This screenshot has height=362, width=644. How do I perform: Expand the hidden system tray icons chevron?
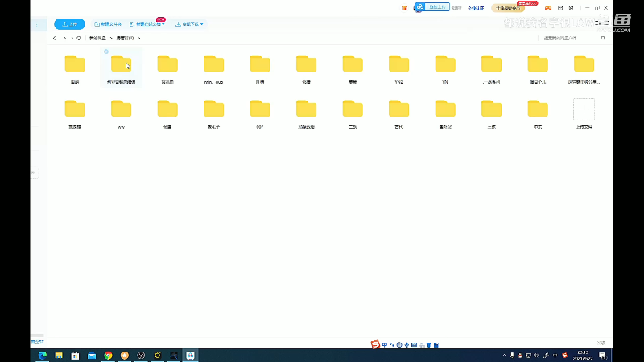(x=505, y=356)
